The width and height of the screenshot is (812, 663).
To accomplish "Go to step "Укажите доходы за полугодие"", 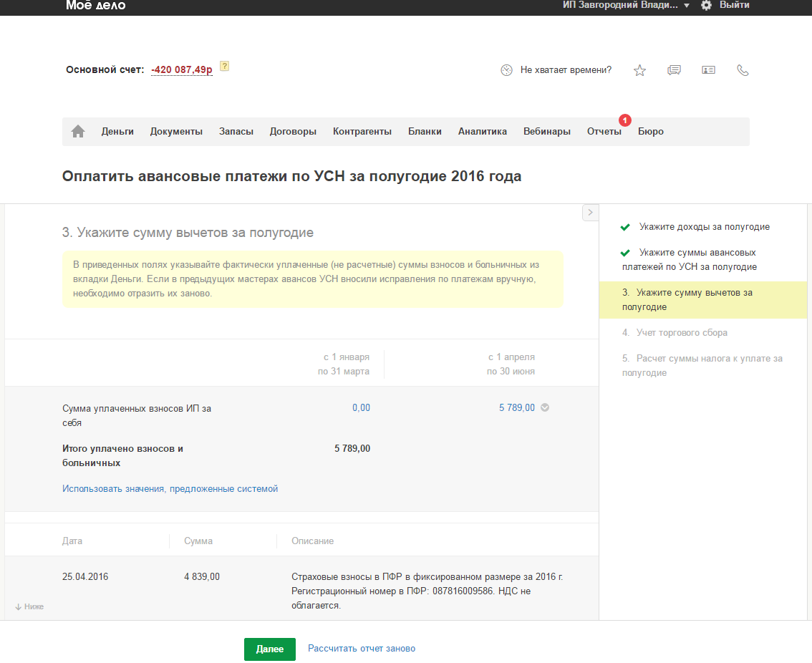I will 704,227.
